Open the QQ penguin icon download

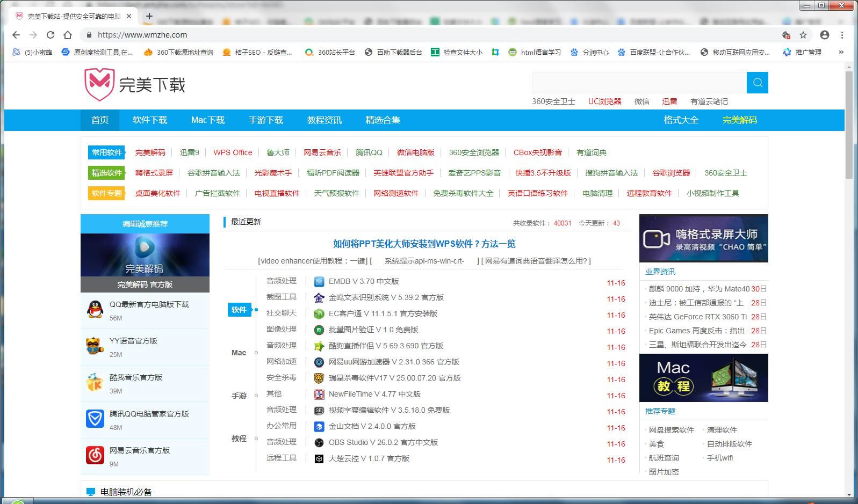(95, 310)
